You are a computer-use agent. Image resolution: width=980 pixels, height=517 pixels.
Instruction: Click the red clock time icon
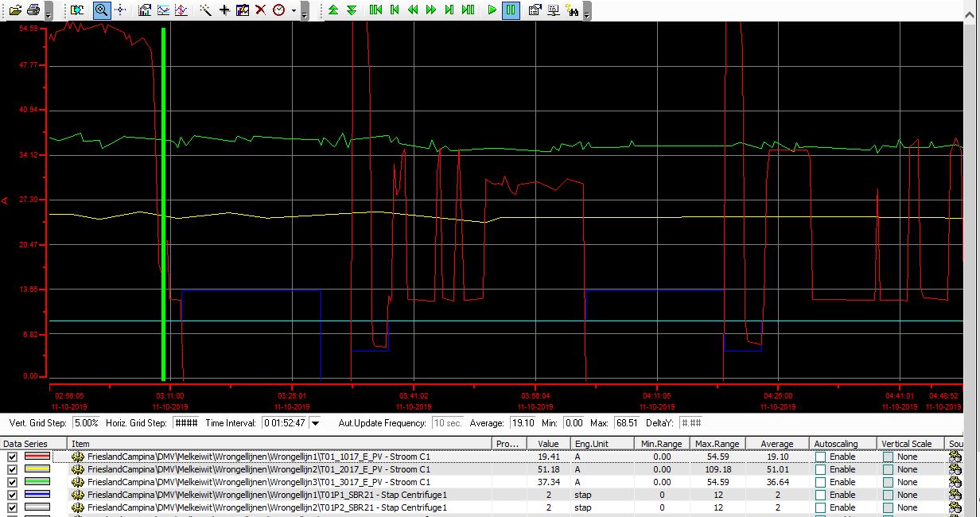pyautogui.click(x=278, y=10)
